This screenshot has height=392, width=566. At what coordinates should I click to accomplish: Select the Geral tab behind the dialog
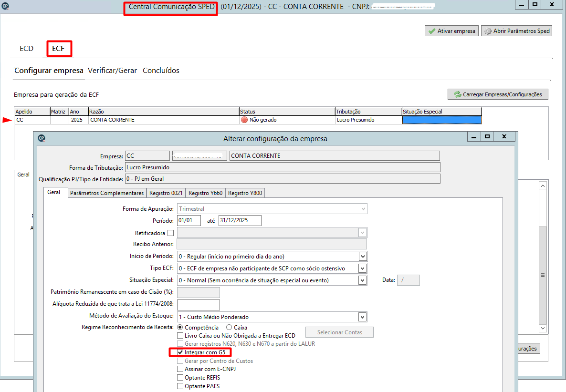coord(23,175)
